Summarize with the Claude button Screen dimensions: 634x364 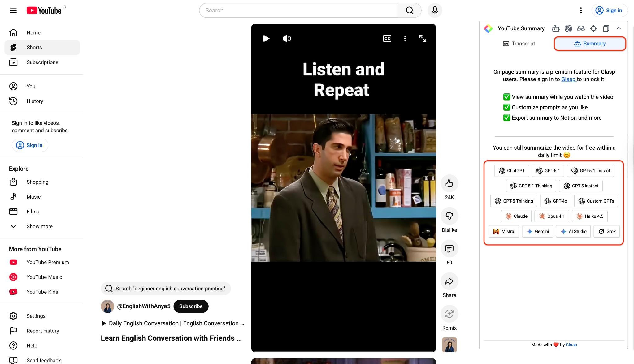click(x=516, y=216)
